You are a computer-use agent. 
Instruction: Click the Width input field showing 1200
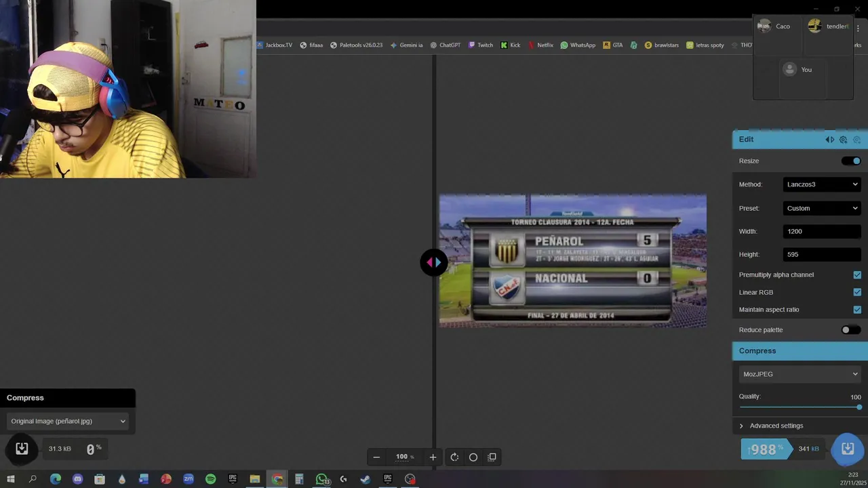822,231
